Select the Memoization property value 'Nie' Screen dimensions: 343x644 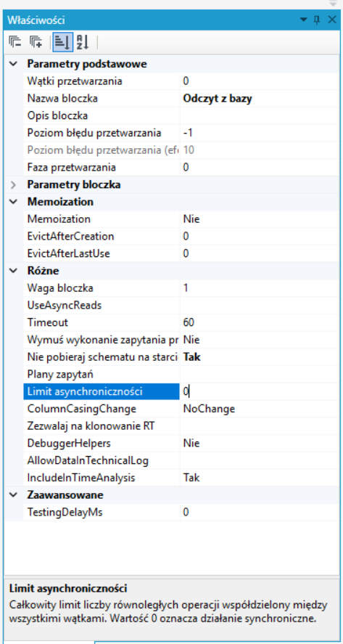(x=259, y=219)
